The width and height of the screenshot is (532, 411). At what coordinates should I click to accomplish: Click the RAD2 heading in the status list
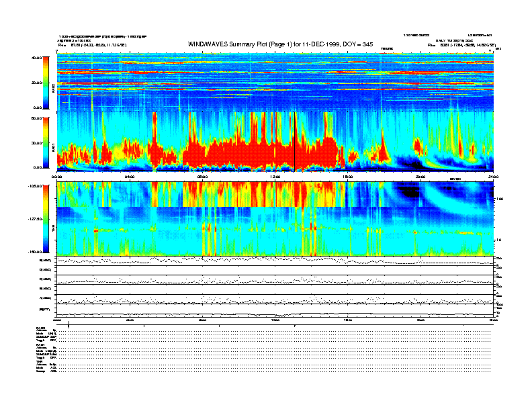[x=40, y=328]
